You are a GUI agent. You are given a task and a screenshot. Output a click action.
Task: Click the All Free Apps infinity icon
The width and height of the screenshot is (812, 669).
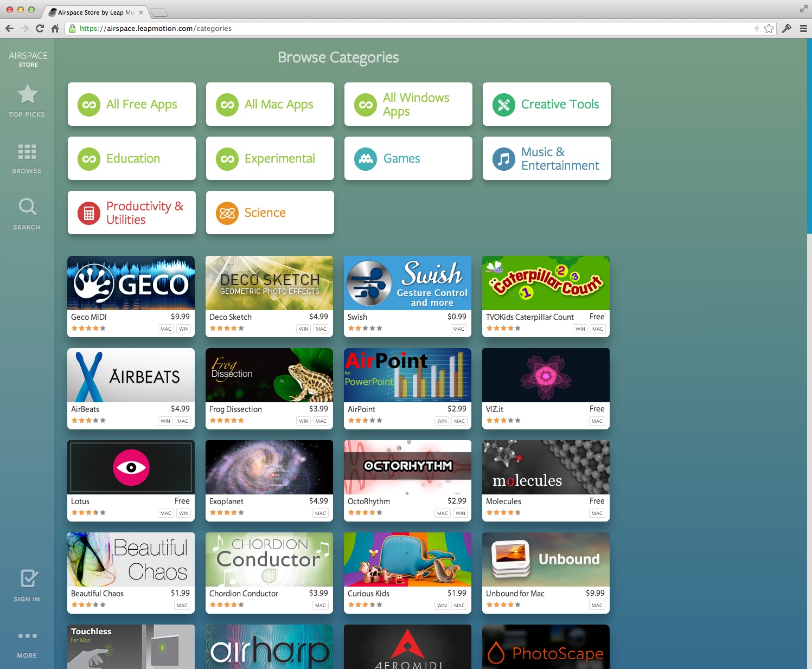click(x=89, y=105)
